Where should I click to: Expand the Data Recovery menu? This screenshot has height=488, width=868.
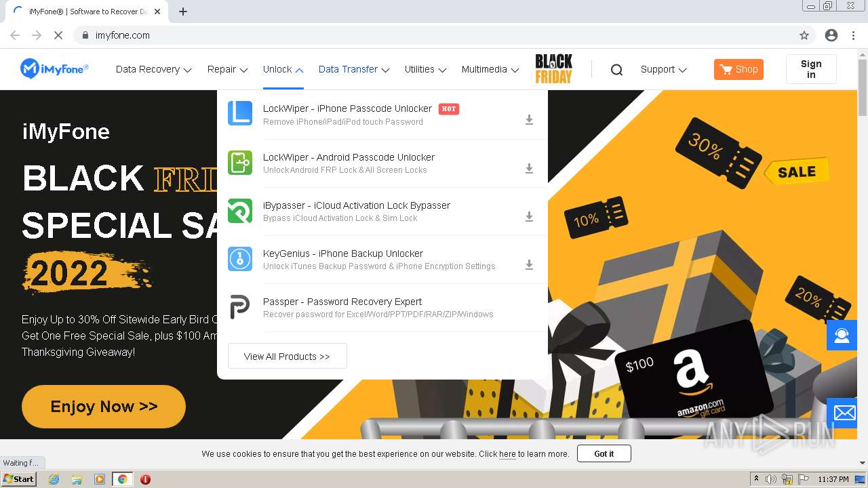[x=153, y=69]
